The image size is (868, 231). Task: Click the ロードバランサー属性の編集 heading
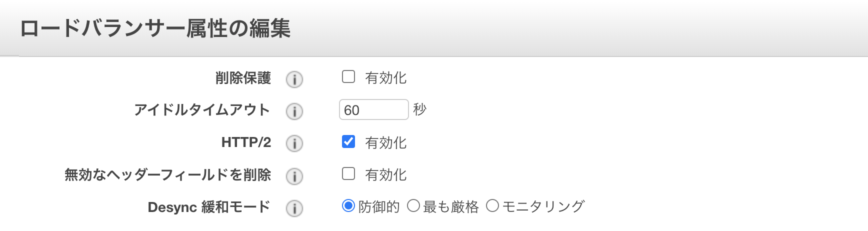[155, 28]
